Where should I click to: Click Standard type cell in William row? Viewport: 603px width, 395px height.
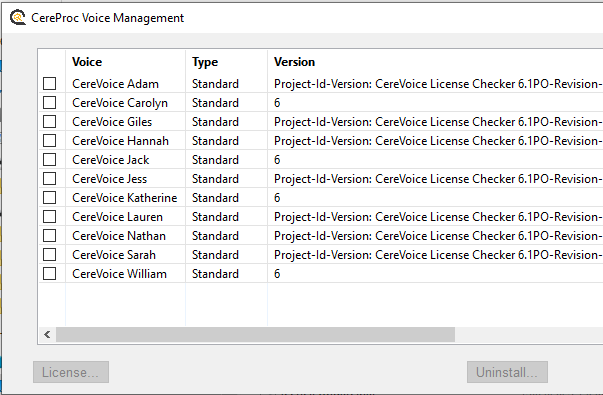[x=215, y=274]
